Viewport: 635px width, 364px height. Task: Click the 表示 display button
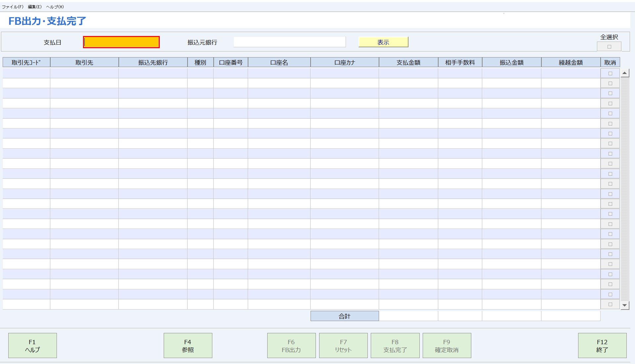point(383,42)
